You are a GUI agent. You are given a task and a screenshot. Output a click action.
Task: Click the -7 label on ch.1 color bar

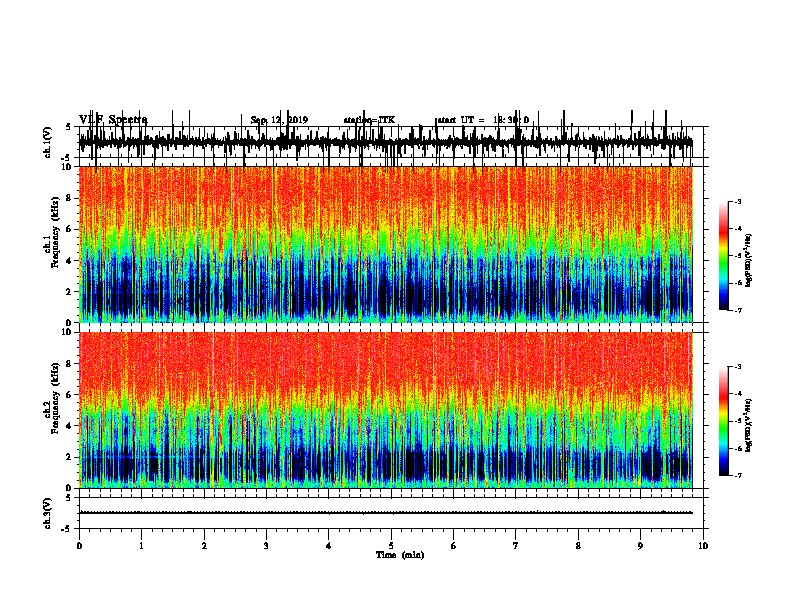[738, 310]
